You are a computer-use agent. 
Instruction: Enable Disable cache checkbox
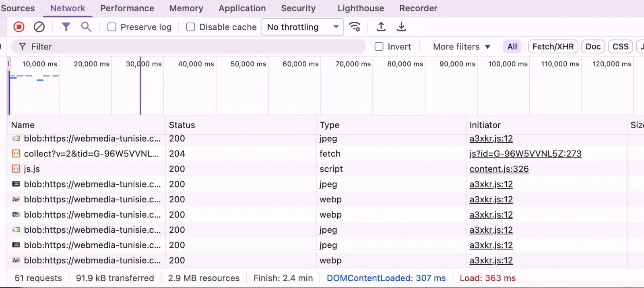pyautogui.click(x=191, y=27)
